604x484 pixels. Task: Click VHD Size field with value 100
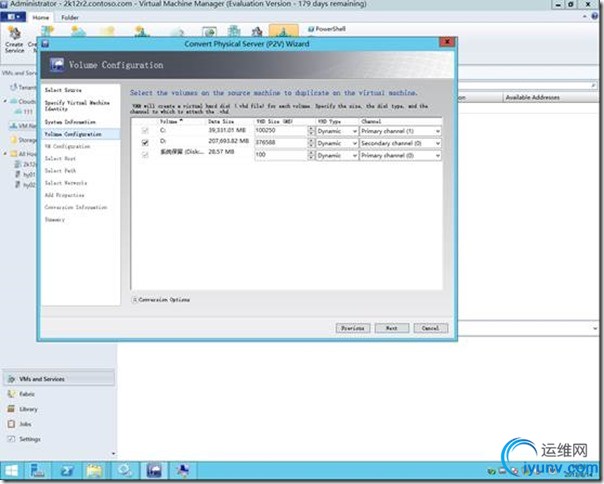click(x=281, y=155)
